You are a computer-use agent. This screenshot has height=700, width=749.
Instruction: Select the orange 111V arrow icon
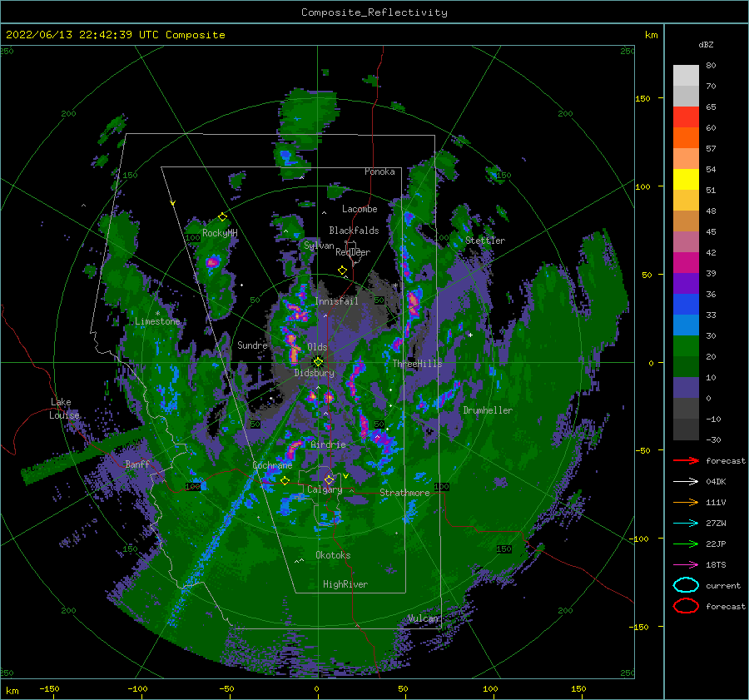(x=686, y=502)
